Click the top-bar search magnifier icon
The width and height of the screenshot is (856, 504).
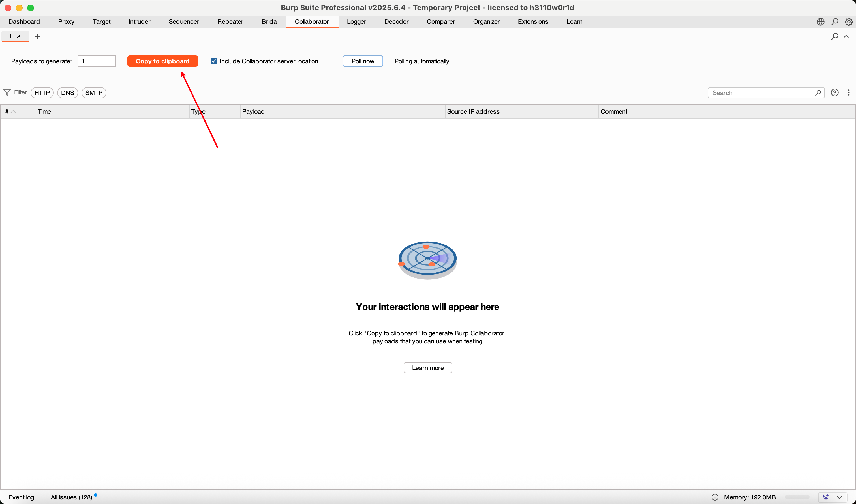tap(834, 22)
